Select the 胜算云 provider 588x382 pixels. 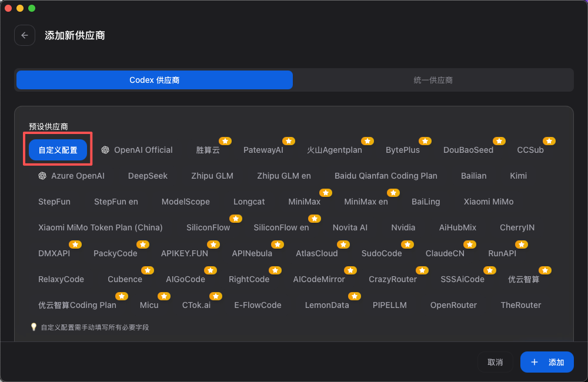(x=208, y=150)
